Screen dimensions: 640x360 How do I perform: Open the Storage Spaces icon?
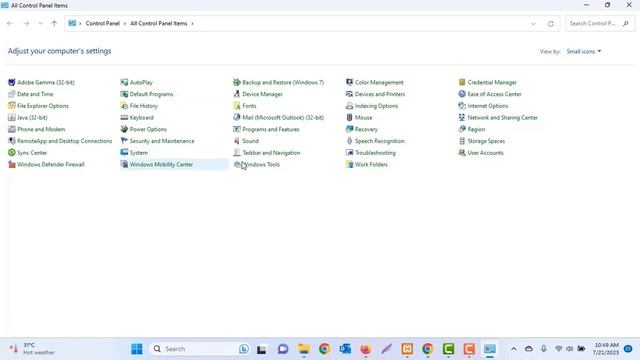pyautogui.click(x=462, y=141)
